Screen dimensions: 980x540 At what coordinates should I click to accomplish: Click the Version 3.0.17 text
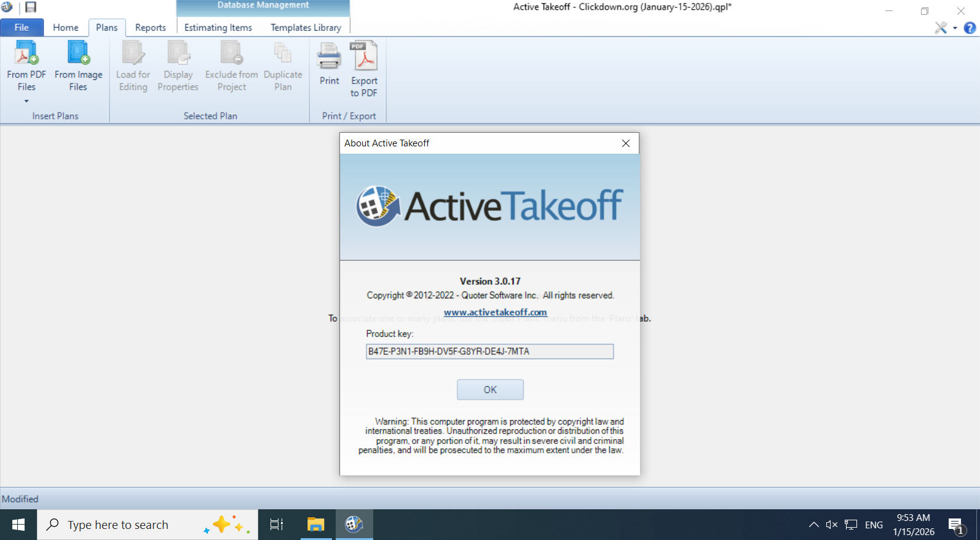(x=490, y=281)
